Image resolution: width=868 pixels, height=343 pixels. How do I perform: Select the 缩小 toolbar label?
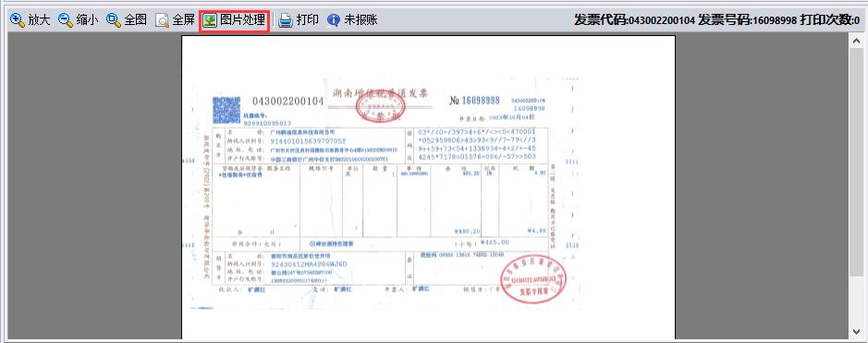tap(87, 20)
